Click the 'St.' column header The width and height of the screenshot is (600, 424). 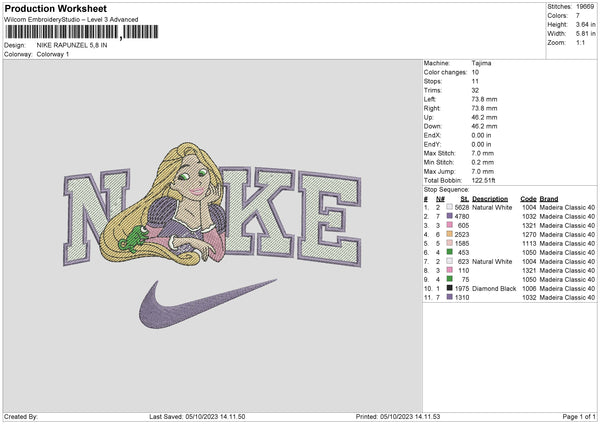point(465,199)
